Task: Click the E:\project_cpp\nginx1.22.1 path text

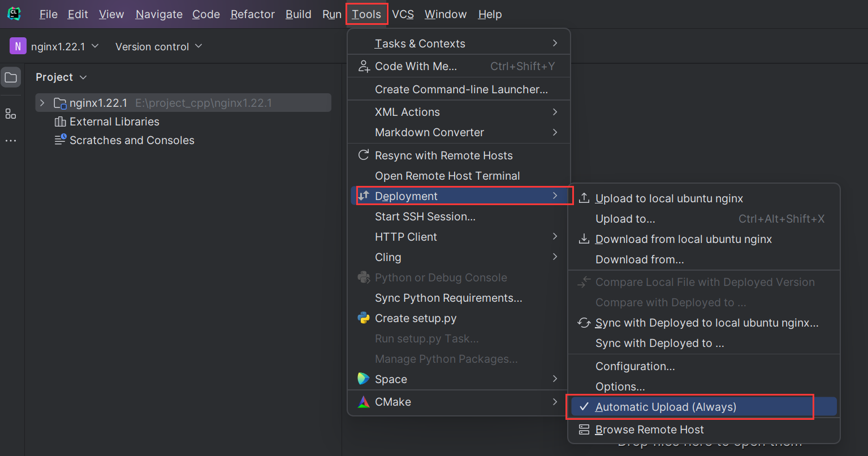Action: pyautogui.click(x=204, y=103)
